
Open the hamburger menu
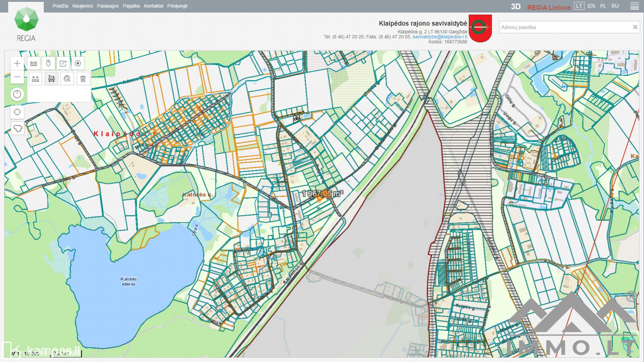[635, 6]
